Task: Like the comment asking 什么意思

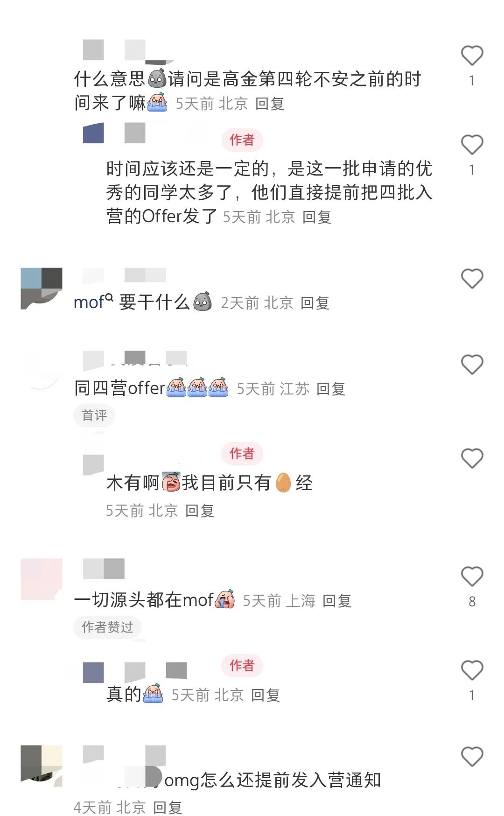Action: point(472,56)
